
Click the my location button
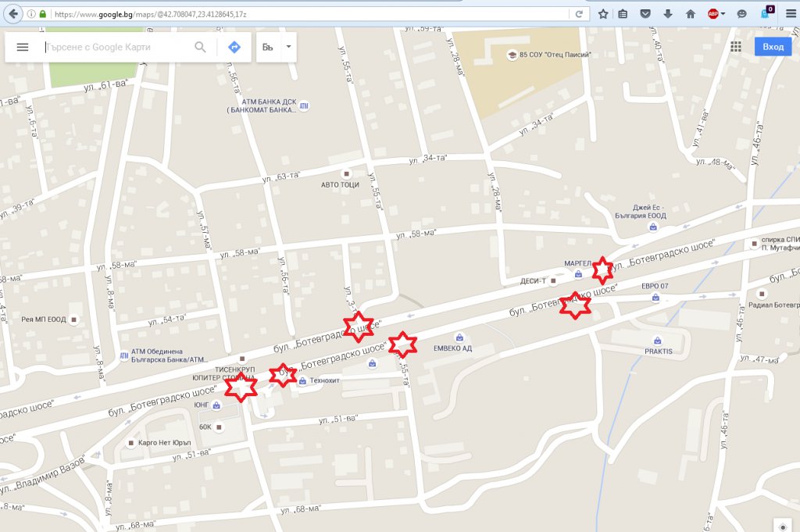783,527
